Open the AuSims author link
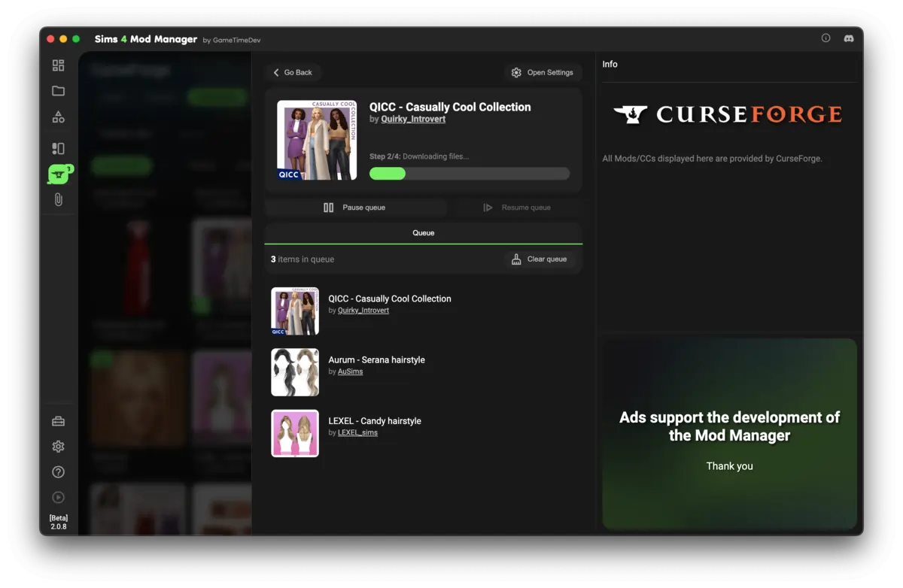 click(x=350, y=371)
